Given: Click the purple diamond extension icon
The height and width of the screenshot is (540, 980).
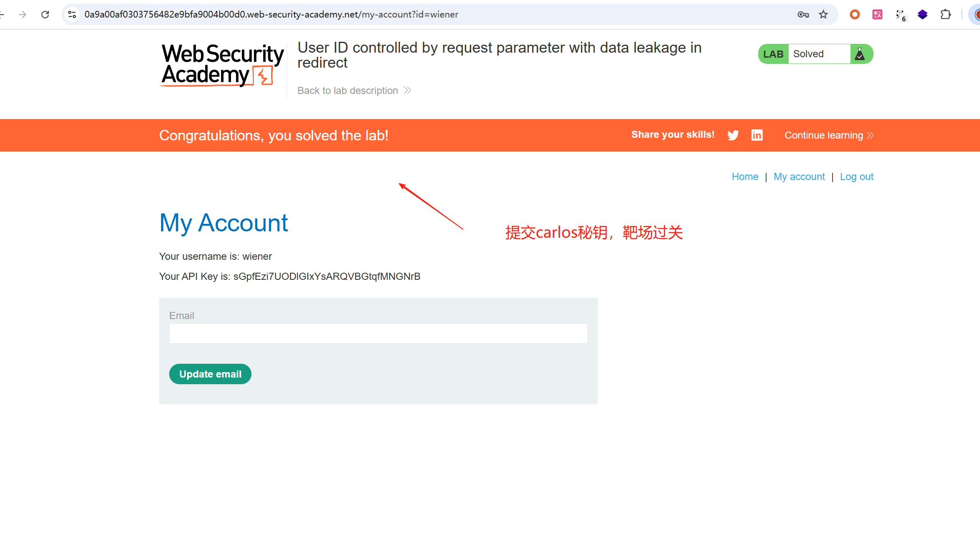Looking at the screenshot, I should tap(922, 15).
